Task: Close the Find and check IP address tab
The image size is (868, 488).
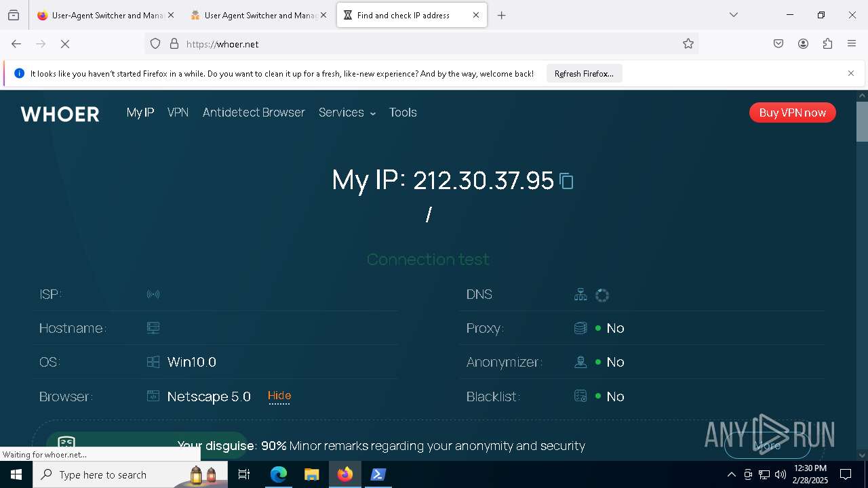Action: tap(476, 15)
